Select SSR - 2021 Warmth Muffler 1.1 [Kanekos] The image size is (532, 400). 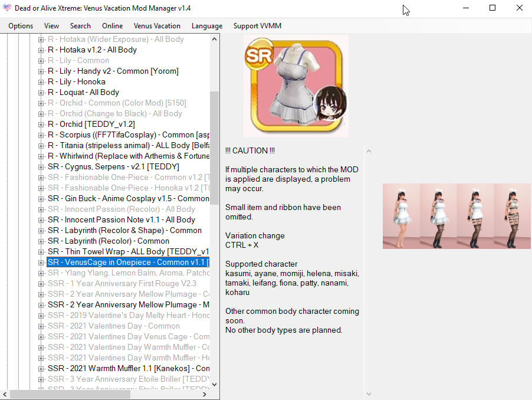(128, 369)
